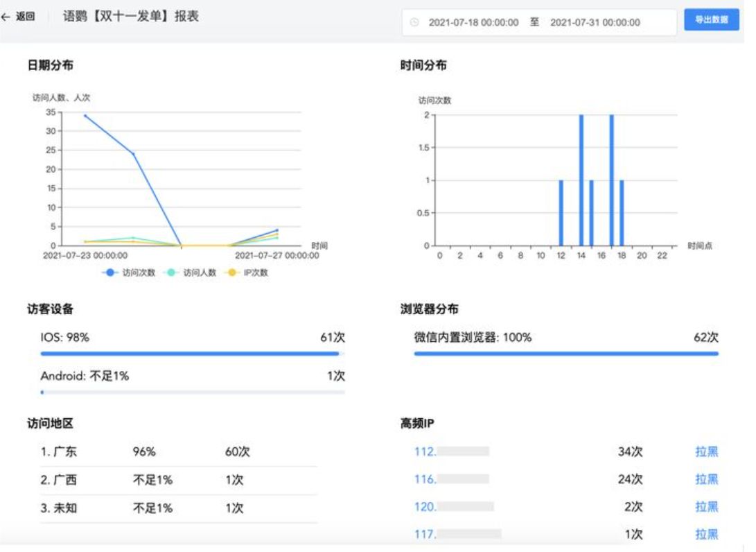Click the 微信内置浏览器 progress bar
The image size is (756, 552).
point(565,354)
